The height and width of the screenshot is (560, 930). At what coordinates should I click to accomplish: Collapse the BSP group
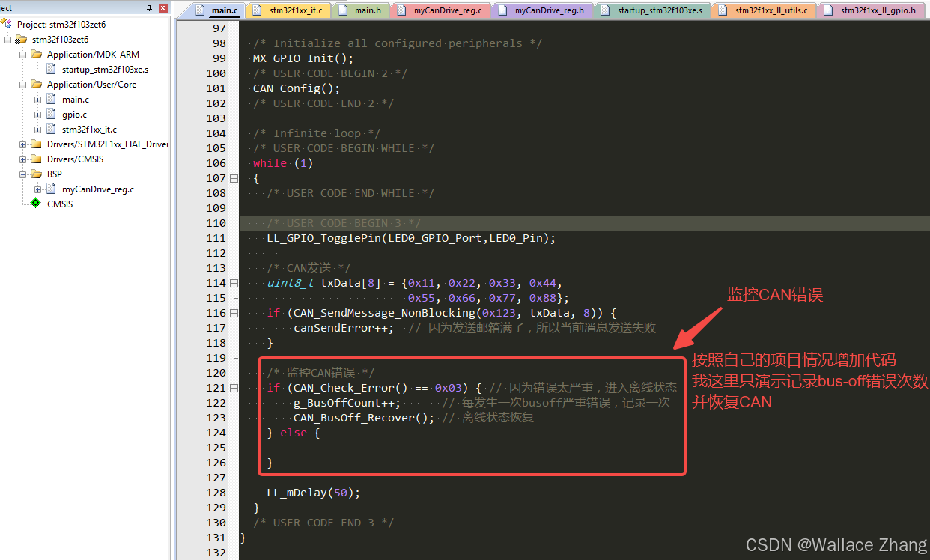pos(22,174)
